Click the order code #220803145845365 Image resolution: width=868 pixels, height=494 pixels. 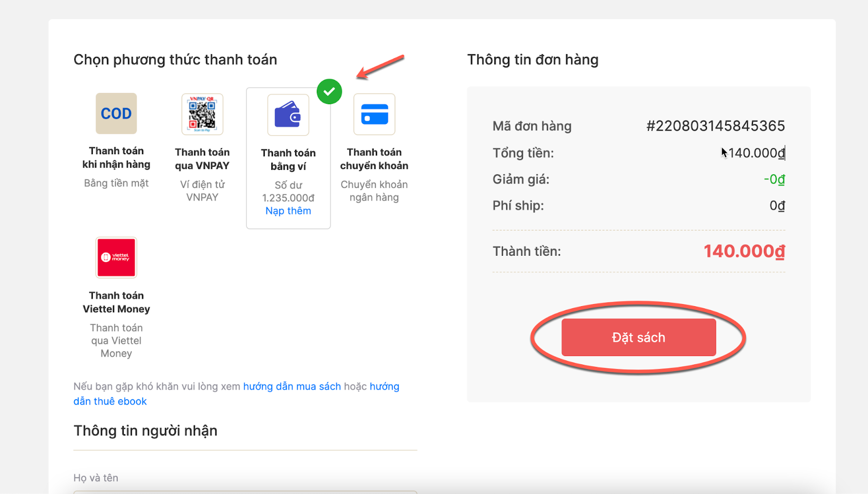[716, 126]
